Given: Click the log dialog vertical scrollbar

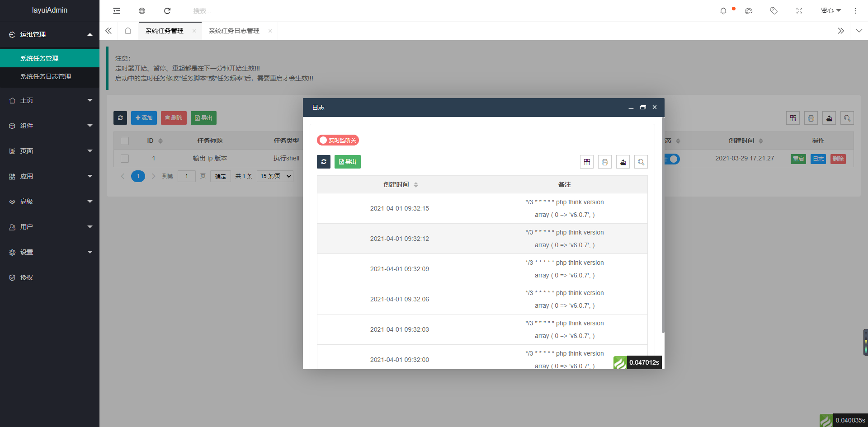Looking at the screenshot, I should click(663, 225).
